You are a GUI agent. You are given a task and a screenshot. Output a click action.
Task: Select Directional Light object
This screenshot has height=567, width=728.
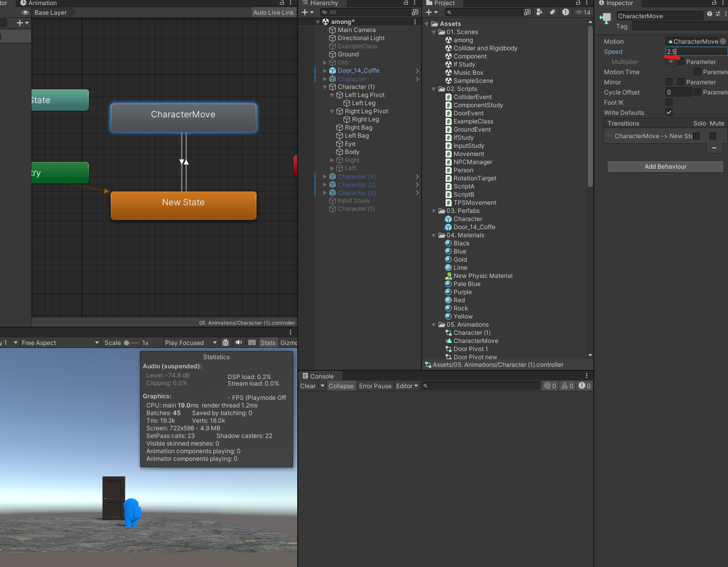(361, 38)
